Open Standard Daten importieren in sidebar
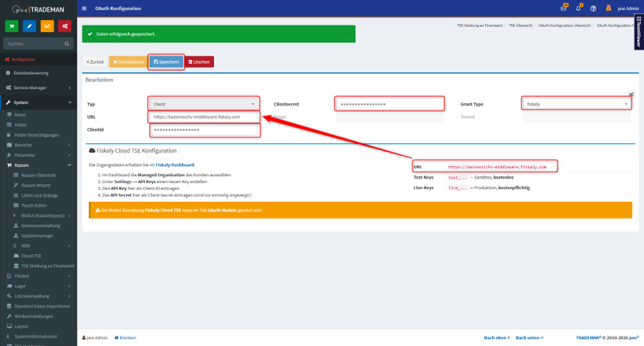The width and height of the screenshot is (644, 346). pyautogui.click(x=38, y=306)
